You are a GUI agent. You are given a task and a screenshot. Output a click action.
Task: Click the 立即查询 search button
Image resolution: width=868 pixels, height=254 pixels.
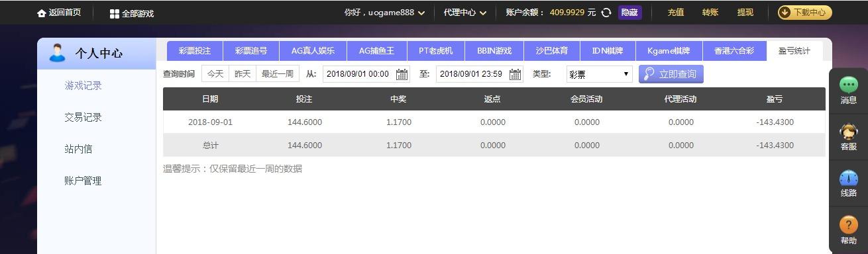(x=671, y=74)
